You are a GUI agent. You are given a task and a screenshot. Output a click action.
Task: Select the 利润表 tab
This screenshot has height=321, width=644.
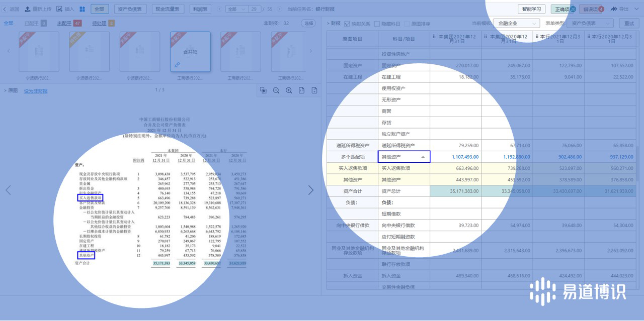[201, 9]
